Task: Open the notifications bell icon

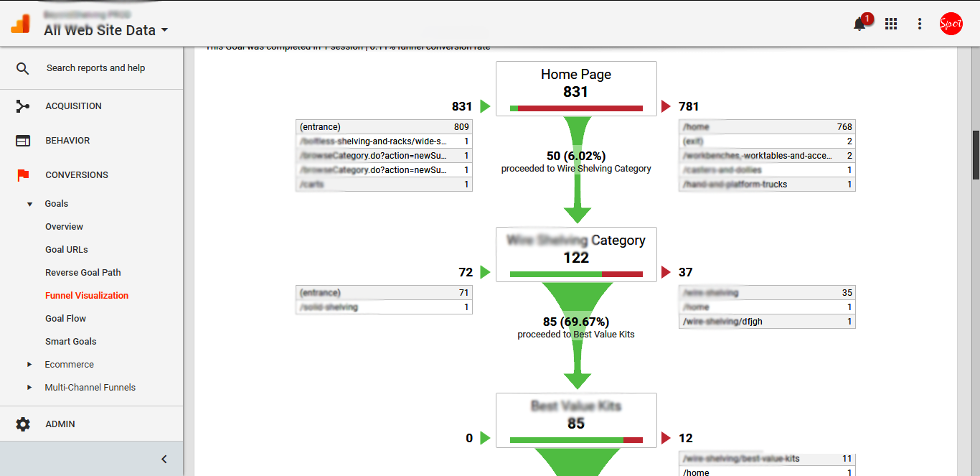Action: pos(859,24)
